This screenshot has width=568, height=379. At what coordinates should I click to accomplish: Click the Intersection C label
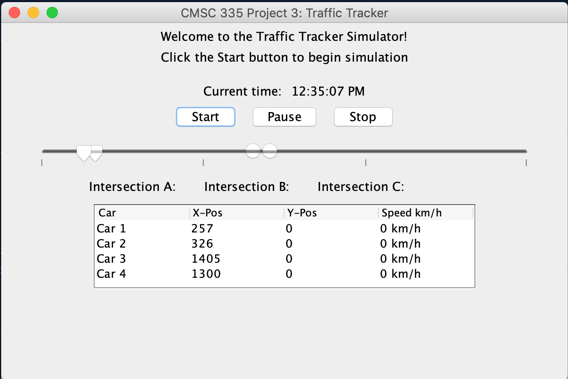tap(361, 187)
